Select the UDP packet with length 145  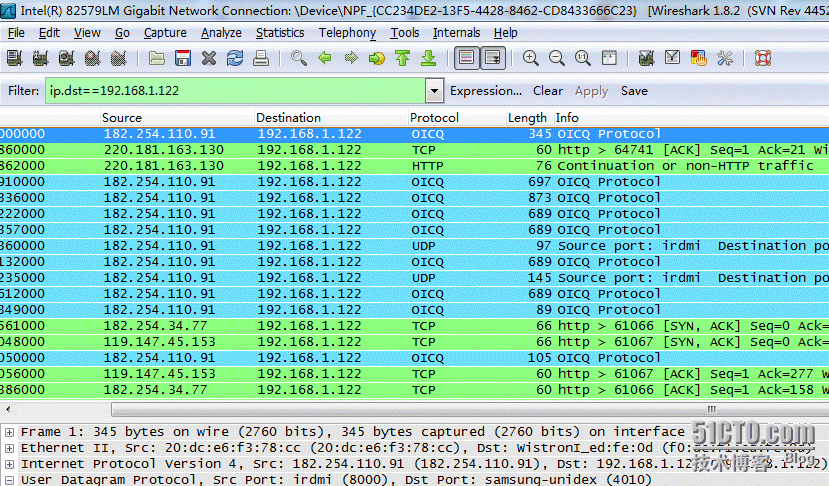point(414,278)
